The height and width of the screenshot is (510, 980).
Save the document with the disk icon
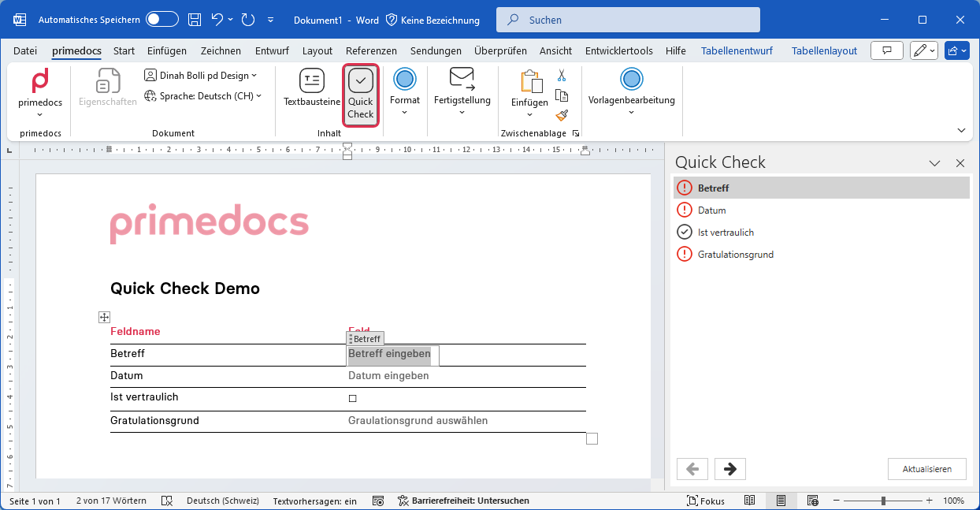tap(195, 20)
